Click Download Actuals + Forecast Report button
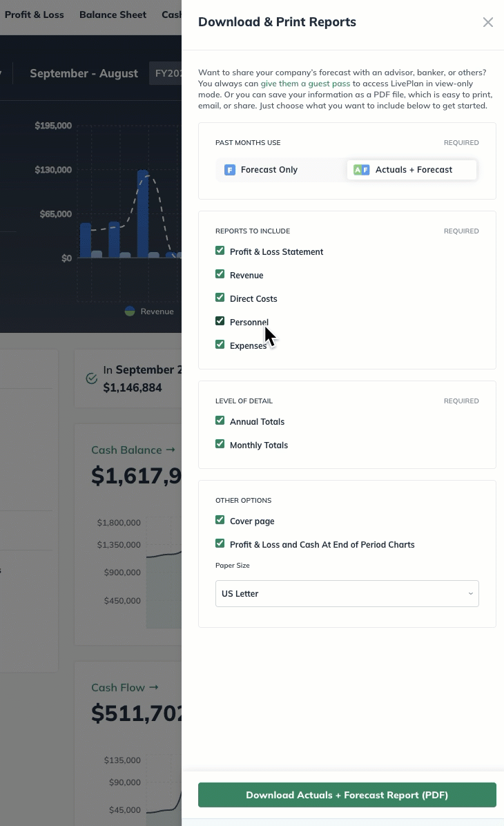Screen dimensions: 504x826 tap(347, 795)
